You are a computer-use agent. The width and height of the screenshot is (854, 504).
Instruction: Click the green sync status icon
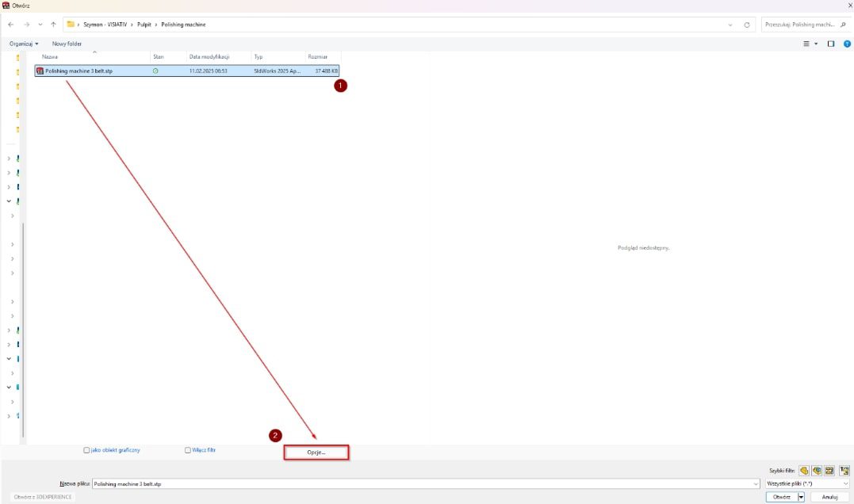(x=155, y=71)
